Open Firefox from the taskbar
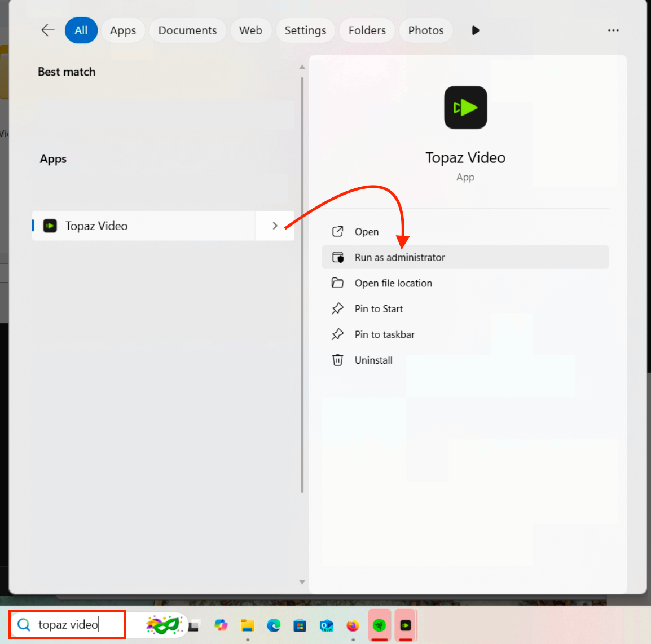 (353, 625)
